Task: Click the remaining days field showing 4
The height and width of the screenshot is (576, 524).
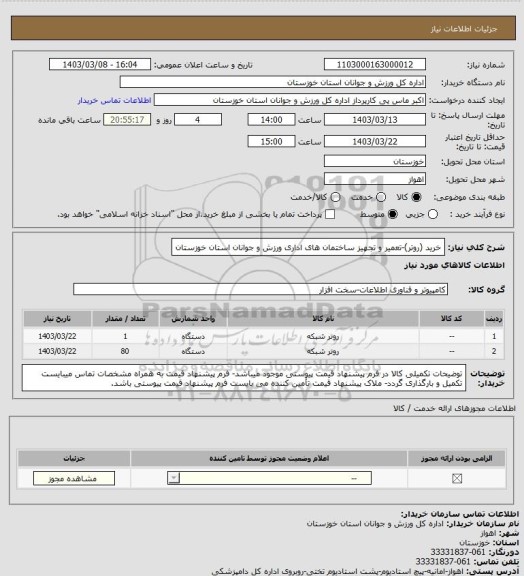Action: point(198,120)
